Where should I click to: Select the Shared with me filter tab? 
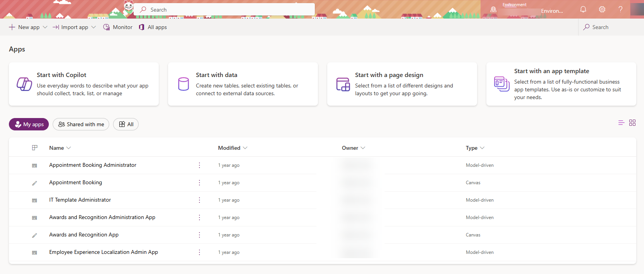click(x=81, y=124)
